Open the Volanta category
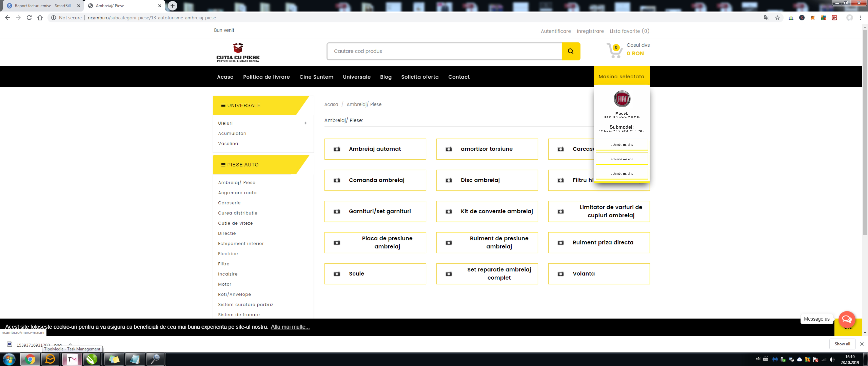Viewport: 868px width, 366px height. pos(599,274)
